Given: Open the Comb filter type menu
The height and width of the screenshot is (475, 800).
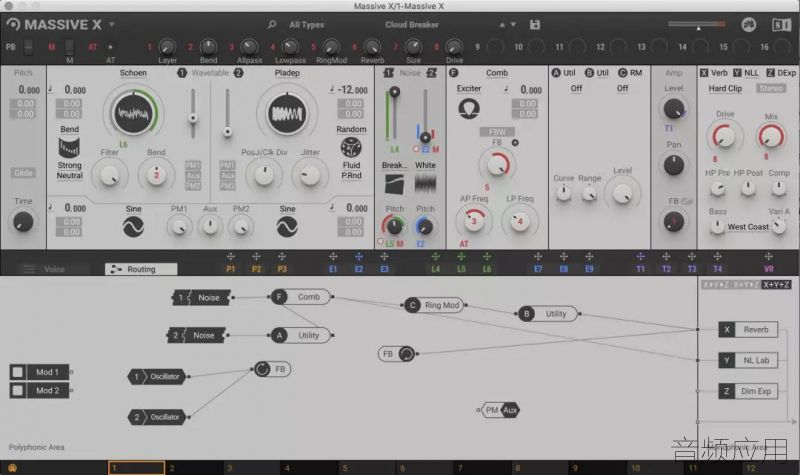Looking at the screenshot, I should tap(496, 73).
